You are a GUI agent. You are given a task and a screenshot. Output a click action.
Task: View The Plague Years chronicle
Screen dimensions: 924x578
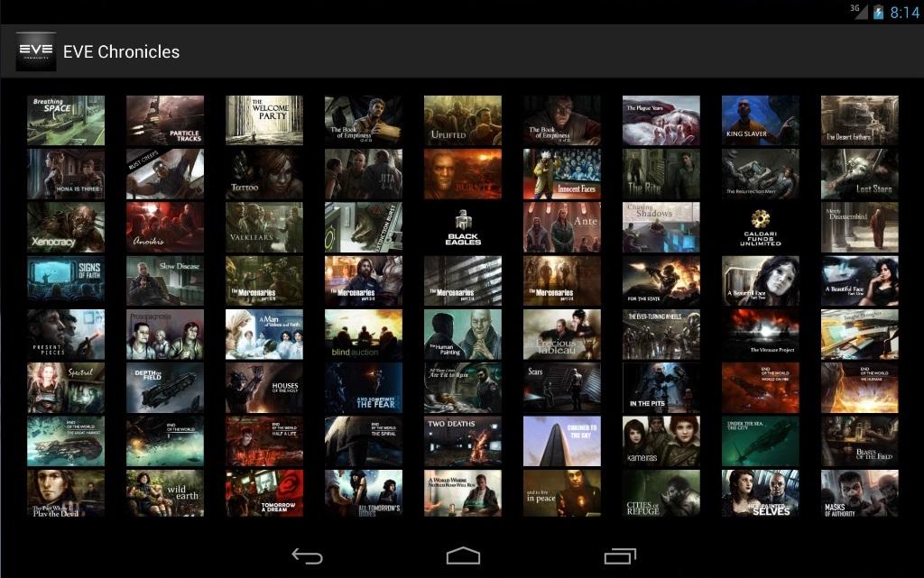[x=661, y=121]
